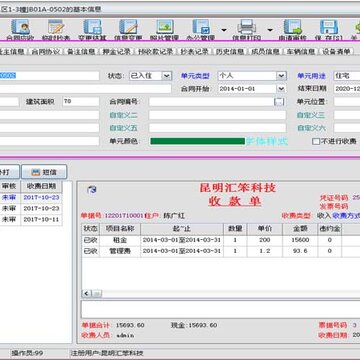Viewport: 360px width, 360px height.
Task: Switch to the 合同协议 tab
Action: coord(46,52)
